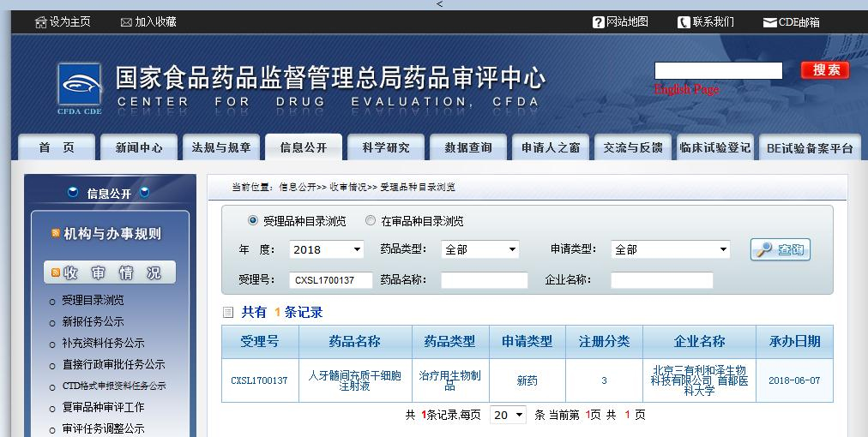Click the 注册分类 column header
Screen dimensions: 868x437
(604, 342)
